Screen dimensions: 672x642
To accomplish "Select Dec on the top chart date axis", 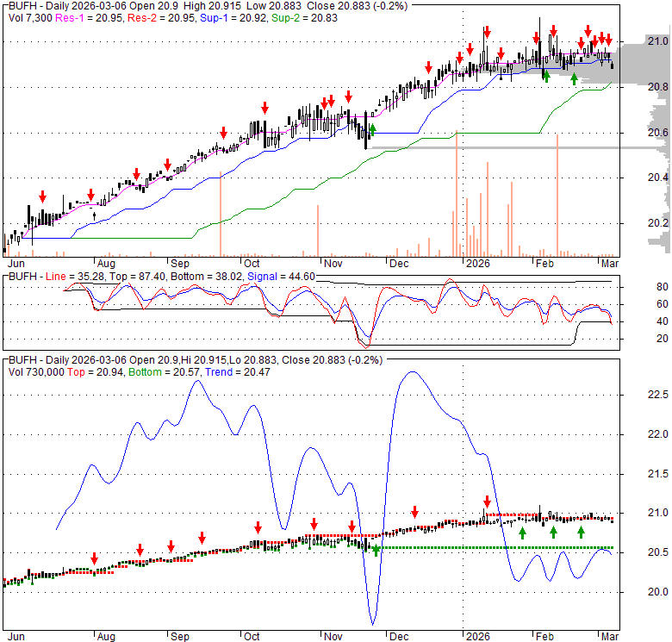I will 399,263.
